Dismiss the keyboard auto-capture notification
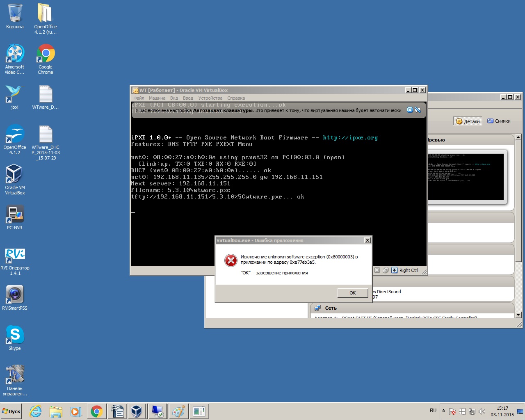This screenshot has height=420, width=525. tap(409, 110)
